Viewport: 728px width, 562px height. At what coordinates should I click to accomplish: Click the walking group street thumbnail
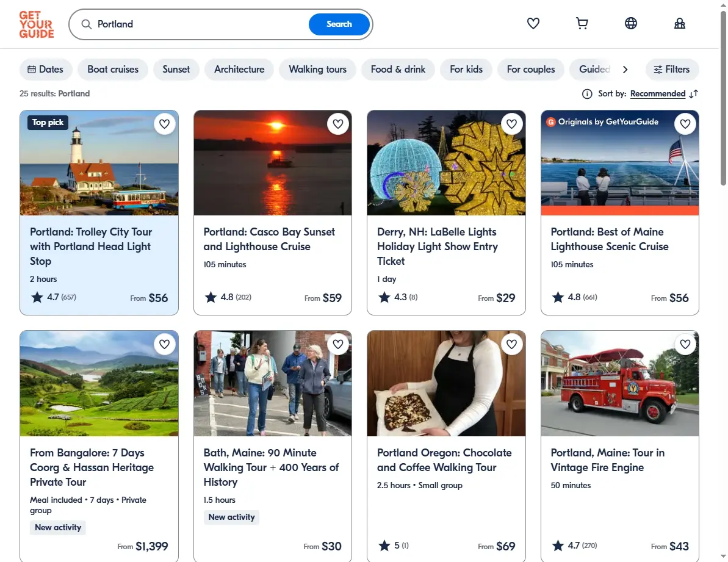point(273,383)
